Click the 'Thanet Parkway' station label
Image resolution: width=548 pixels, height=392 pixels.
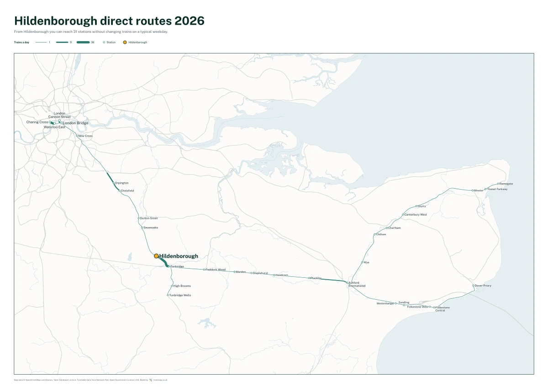pyautogui.click(x=497, y=189)
